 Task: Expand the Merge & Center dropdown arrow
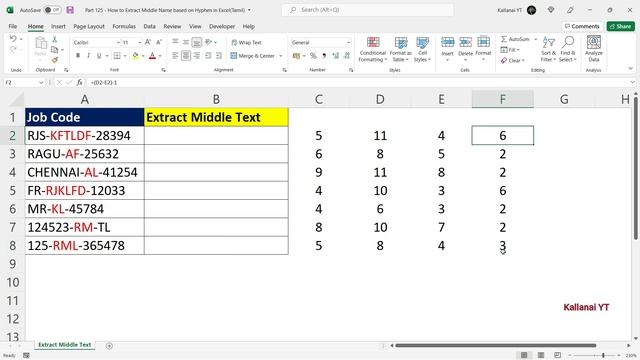(x=281, y=56)
